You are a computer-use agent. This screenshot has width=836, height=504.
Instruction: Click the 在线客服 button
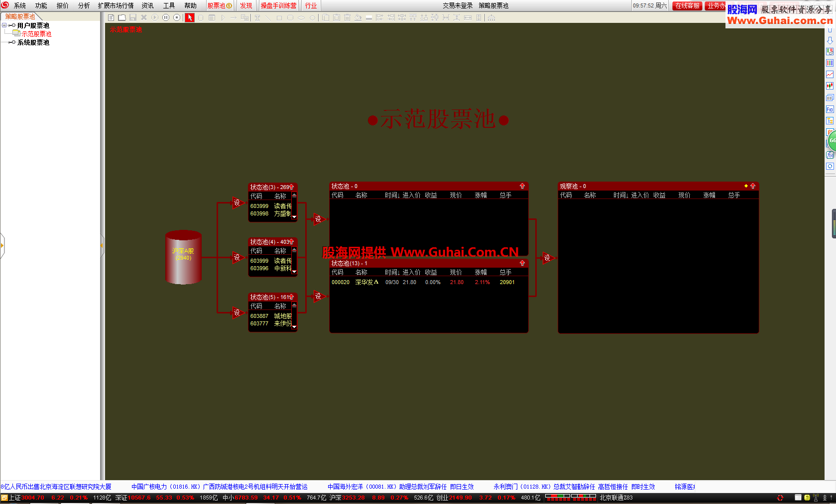click(x=687, y=5)
